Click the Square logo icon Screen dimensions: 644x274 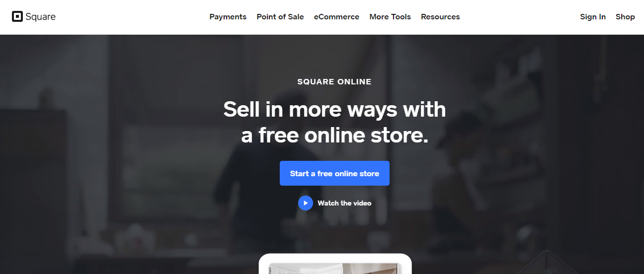[x=17, y=17]
